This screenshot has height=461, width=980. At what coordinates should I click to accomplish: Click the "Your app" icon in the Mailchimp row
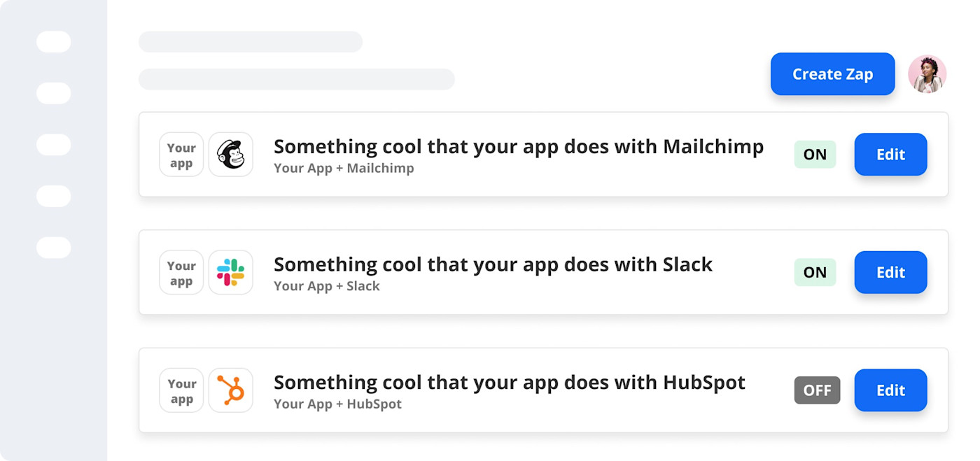[181, 155]
